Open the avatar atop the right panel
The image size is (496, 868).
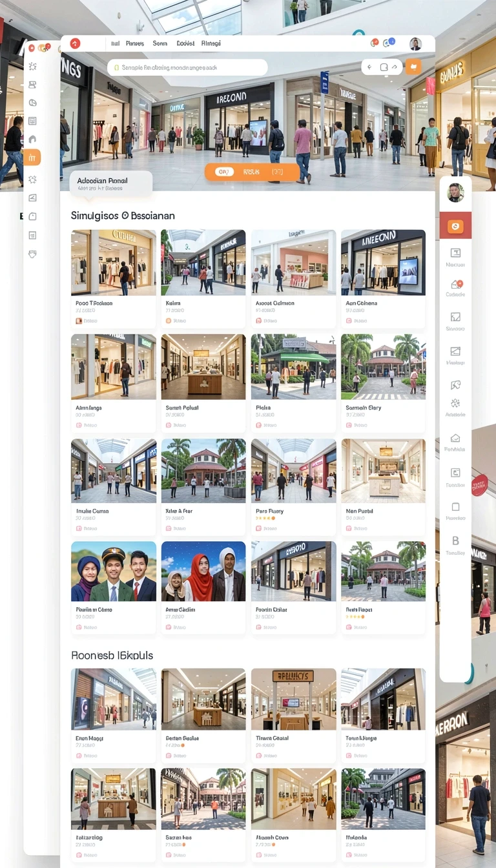coord(455,192)
